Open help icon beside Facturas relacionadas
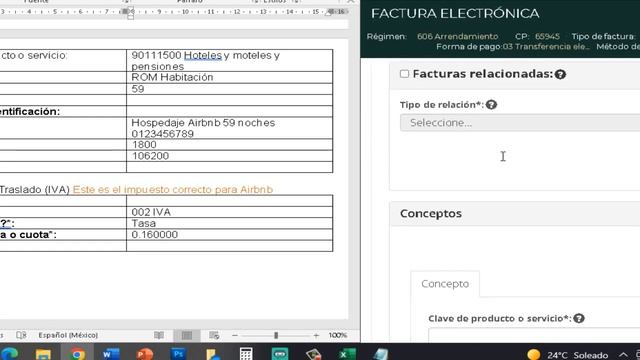The width and height of the screenshot is (640, 360). coord(560,74)
